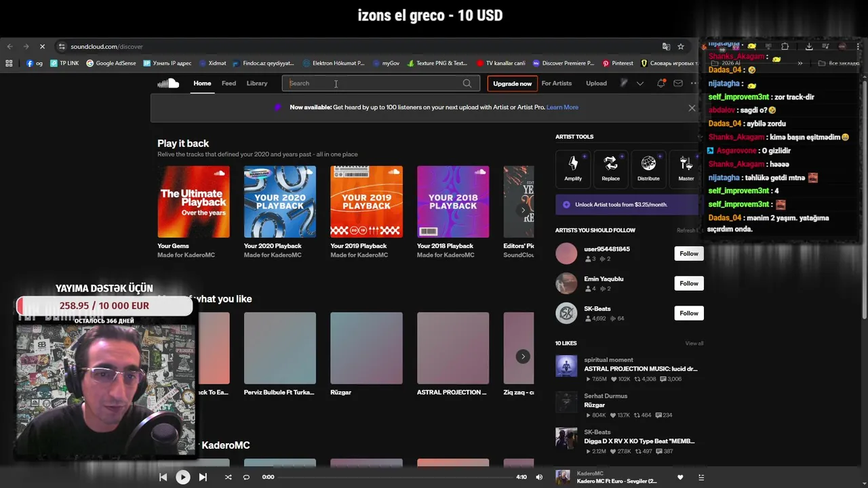Open Emin Yaqublu avatar
The image size is (868, 488).
(x=566, y=283)
